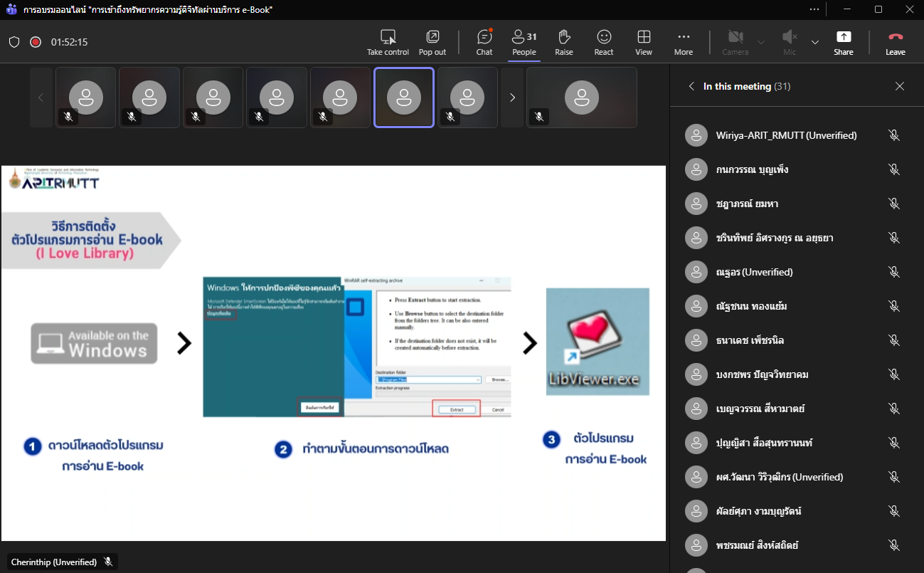Click the highlighted participant video tile
Screen dimensions: 924x573
coord(404,98)
